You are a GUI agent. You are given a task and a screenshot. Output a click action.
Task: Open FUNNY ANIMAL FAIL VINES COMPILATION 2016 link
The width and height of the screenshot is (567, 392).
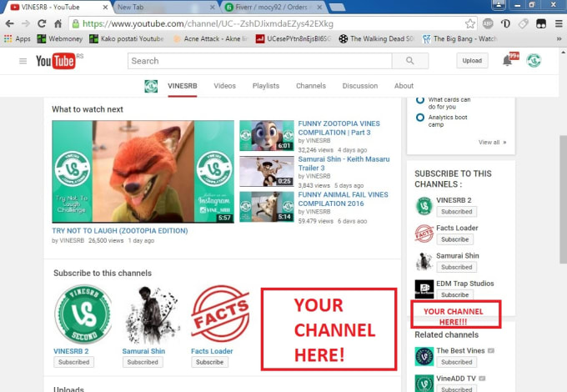click(x=343, y=199)
